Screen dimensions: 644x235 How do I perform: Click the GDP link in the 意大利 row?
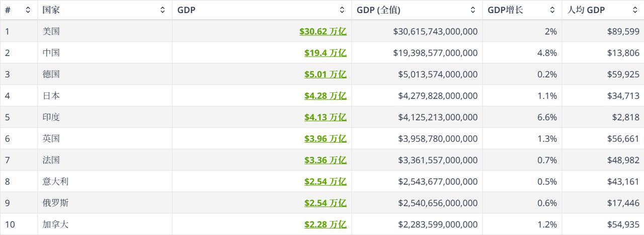325,181
